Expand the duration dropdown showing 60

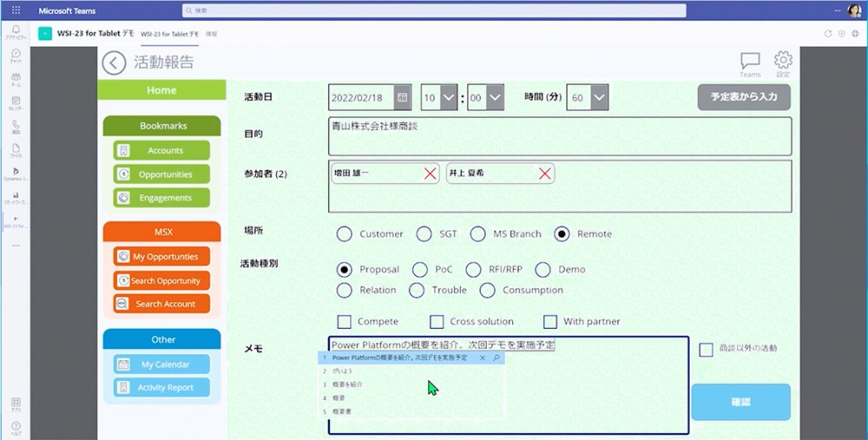click(x=599, y=97)
